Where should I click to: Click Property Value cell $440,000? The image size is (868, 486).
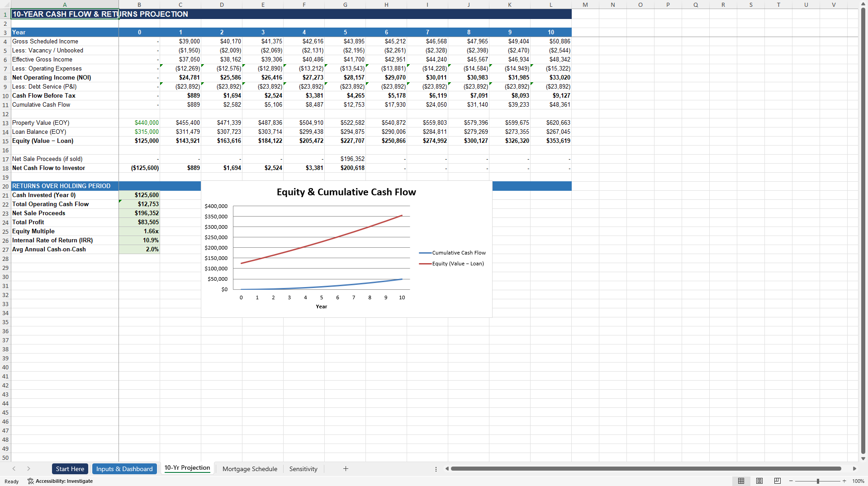(x=139, y=123)
